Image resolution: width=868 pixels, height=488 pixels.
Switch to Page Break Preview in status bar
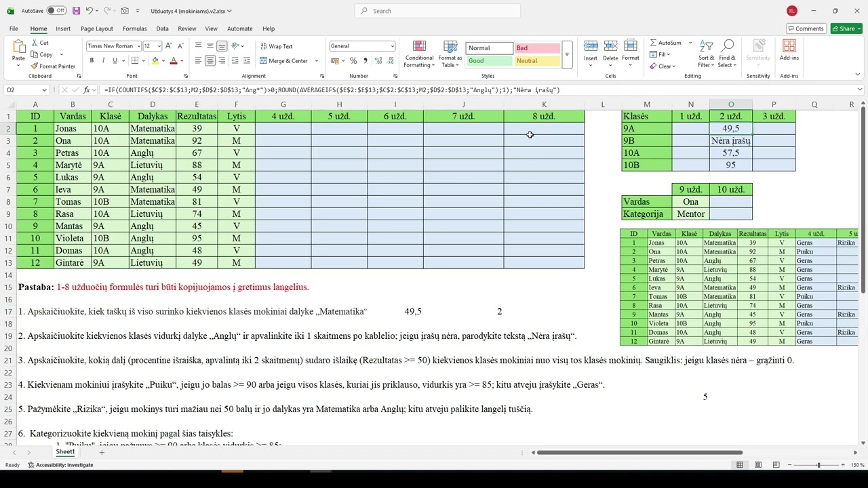[x=776, y=465]
